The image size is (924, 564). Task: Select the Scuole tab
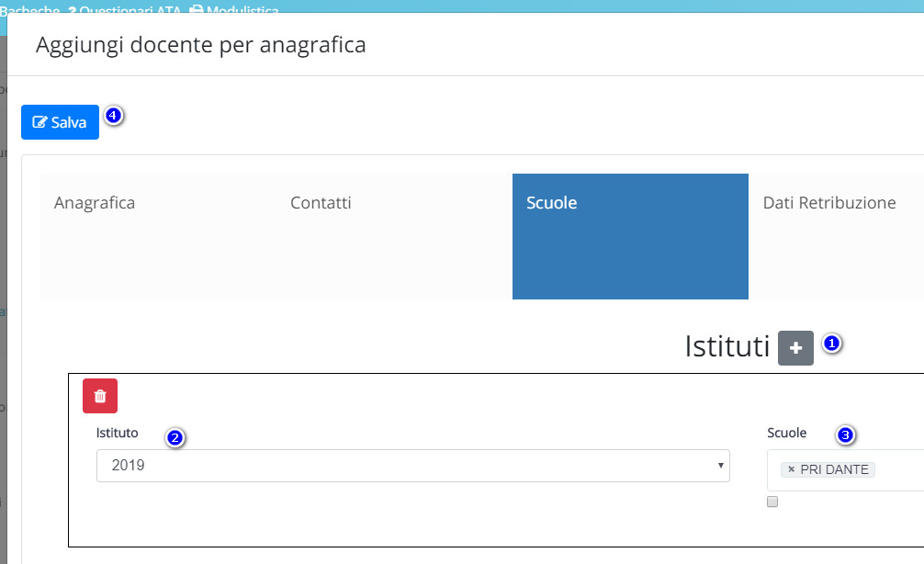(630, 236)
